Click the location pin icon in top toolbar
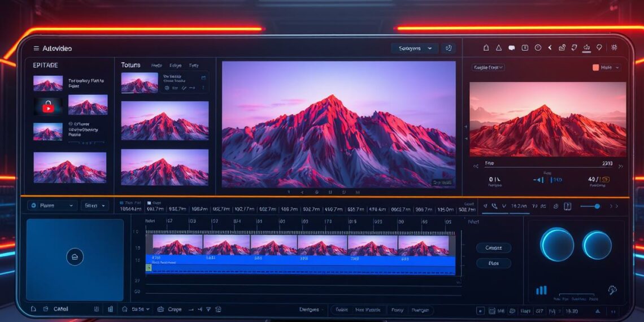644x322 pixels. (599, 47)
